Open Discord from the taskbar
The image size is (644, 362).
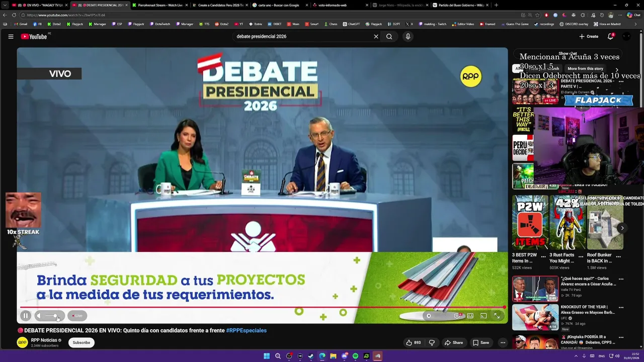click(344, 356)
